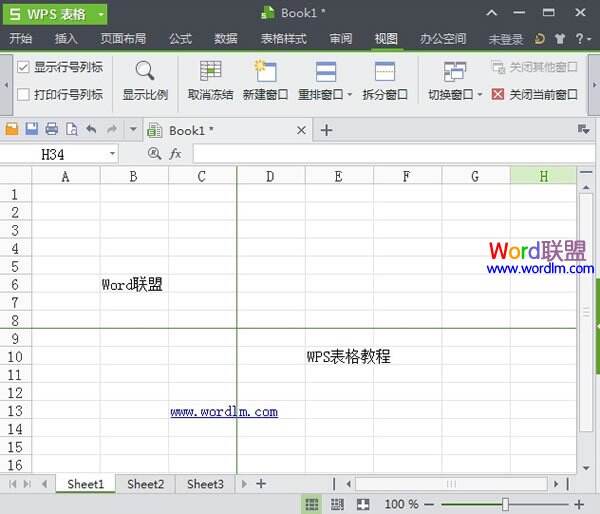Click the fx insert function icon
Image resolution: width=600 pixels, height=514 pixels.
(x=175, y=153)
